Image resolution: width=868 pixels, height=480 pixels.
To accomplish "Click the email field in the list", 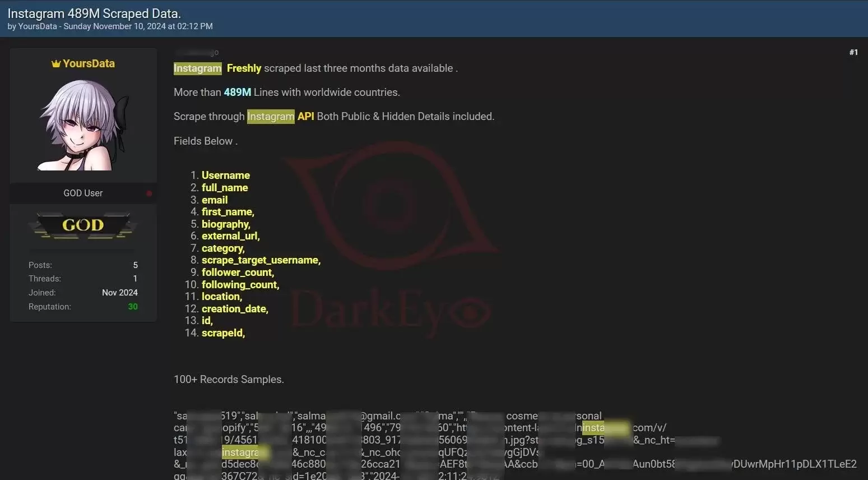I will click(215, 200).
